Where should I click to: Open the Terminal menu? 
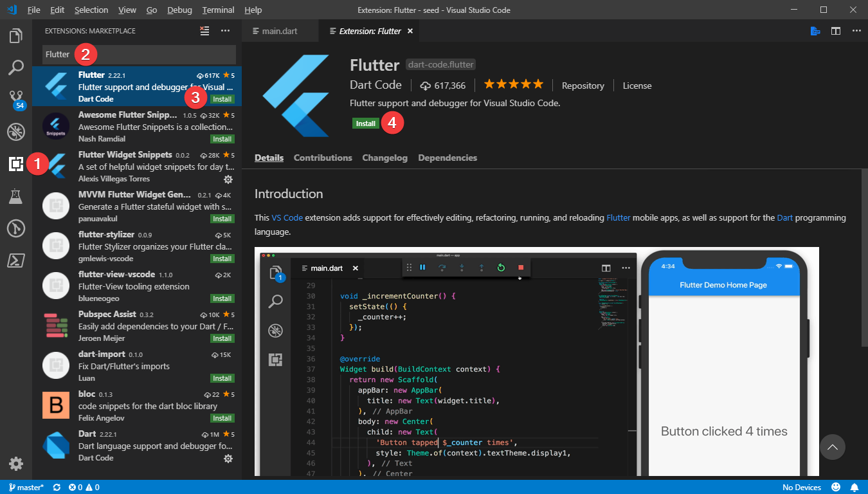[218, 10]
